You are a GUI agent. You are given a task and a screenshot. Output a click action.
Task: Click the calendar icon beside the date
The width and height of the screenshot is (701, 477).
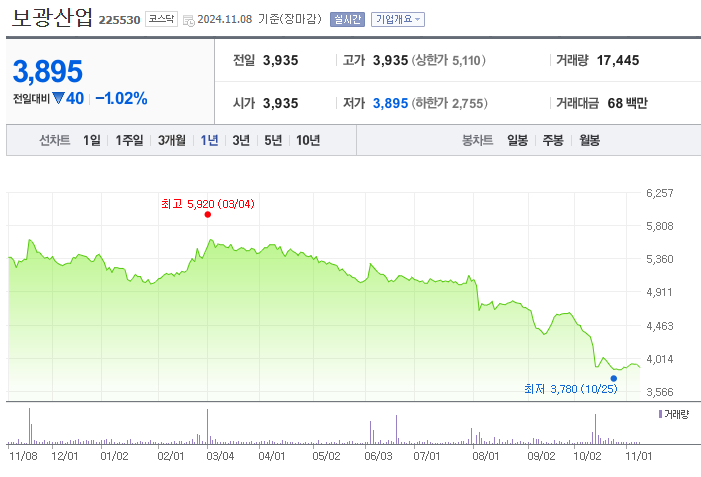coord(189,19)
